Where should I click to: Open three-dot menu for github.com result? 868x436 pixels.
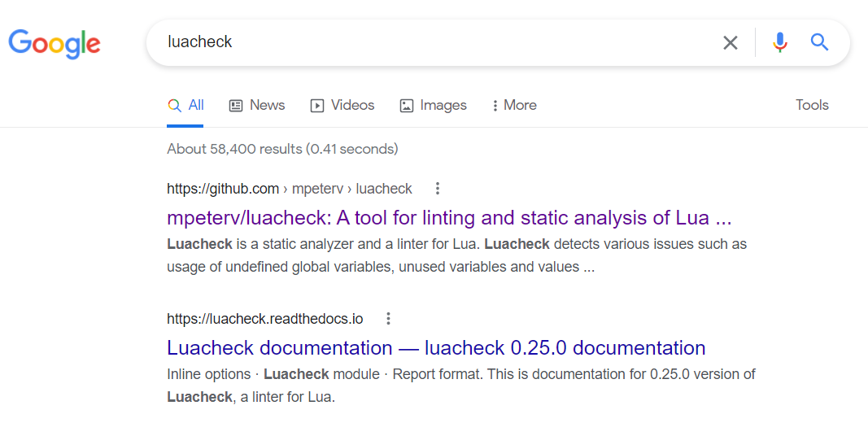(x=438, y=189)
